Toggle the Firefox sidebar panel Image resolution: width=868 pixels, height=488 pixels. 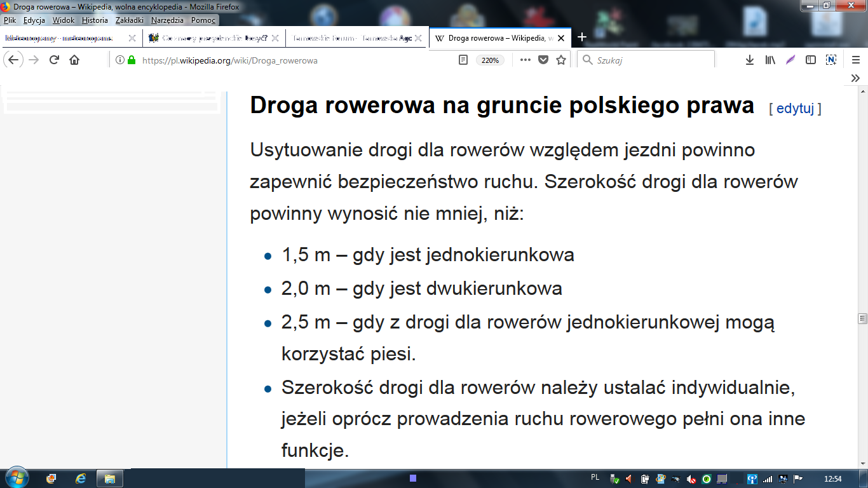pyautogui.click(x=811, y=60)
